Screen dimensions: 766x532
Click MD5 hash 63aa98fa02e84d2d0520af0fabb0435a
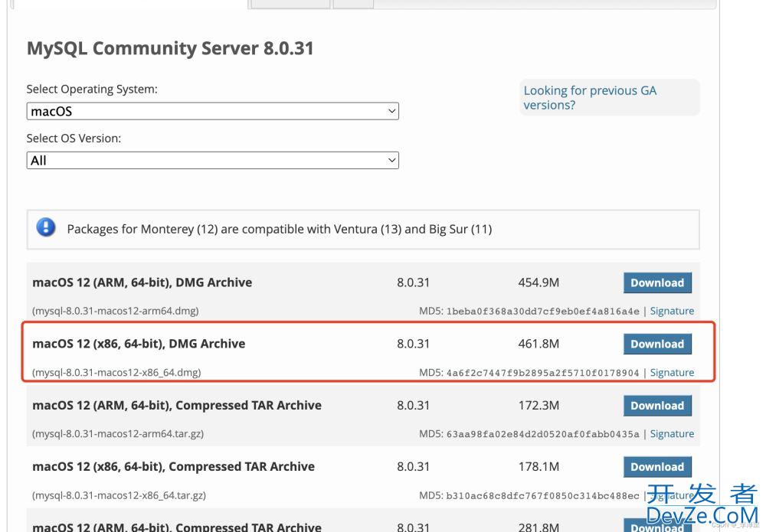tap(543, 434)
